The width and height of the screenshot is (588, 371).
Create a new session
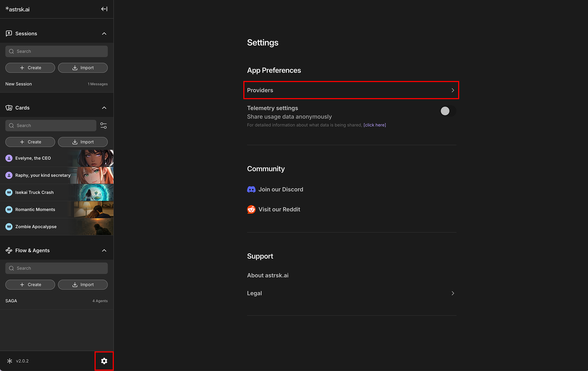30,68
